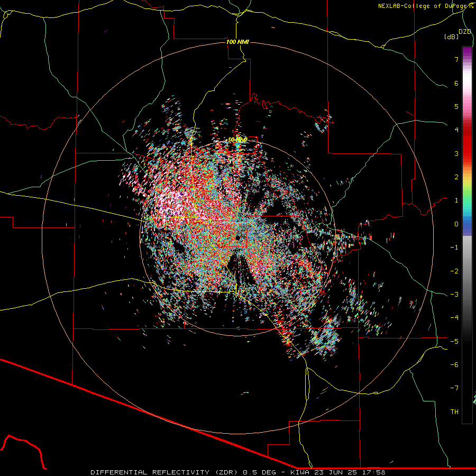Click the DZD product label
Viewport: 476px width, 476px height.
(x=465, y=32)
